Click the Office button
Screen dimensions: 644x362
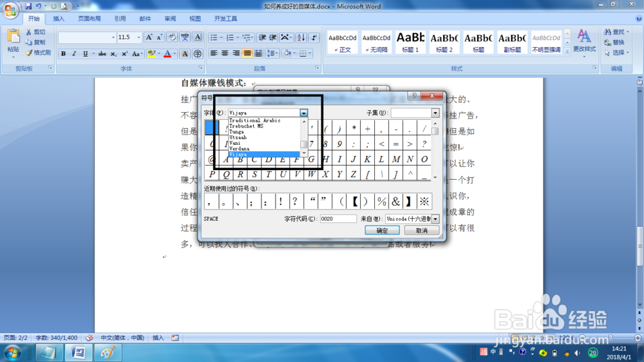(x=10, y=10)
